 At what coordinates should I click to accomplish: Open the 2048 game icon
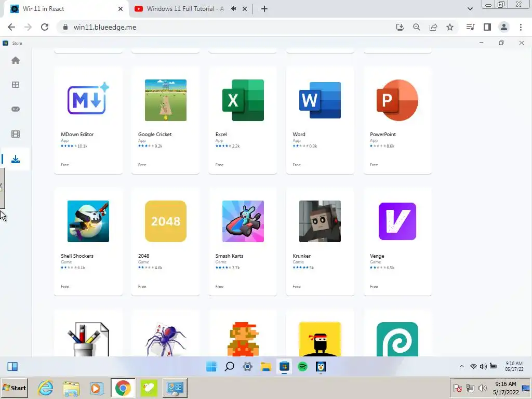click(166, 221)
